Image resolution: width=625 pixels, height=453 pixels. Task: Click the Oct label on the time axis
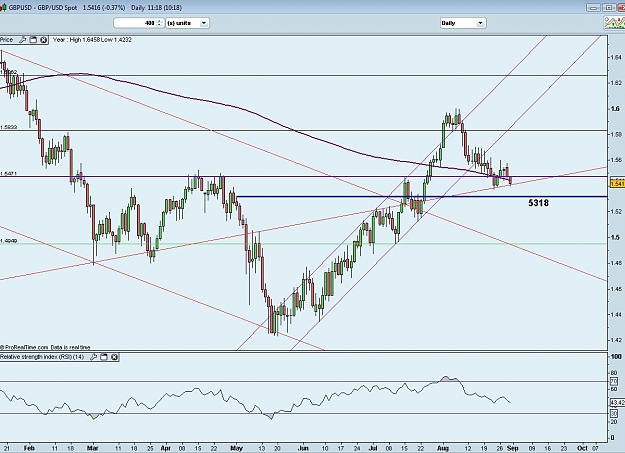coord(582,448)
